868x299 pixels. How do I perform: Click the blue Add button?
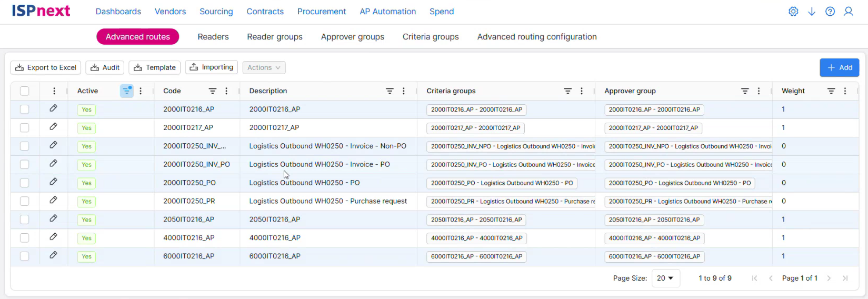click(840, 67)
